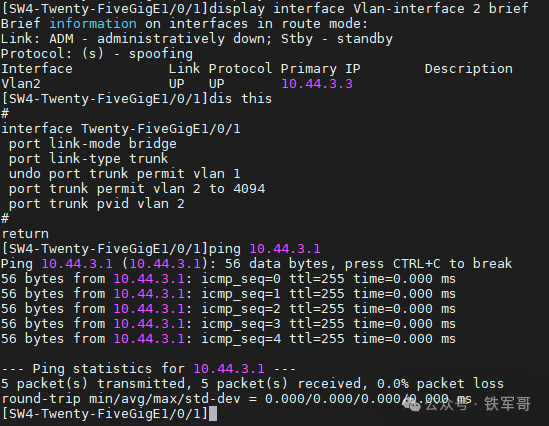
Task: Click the dis this command text
Action: [240, 99]
